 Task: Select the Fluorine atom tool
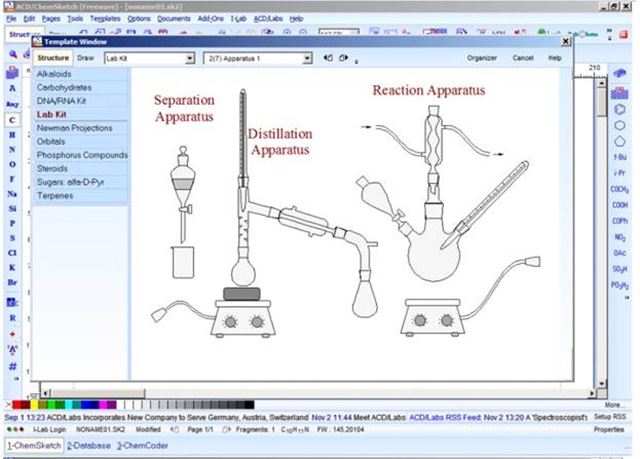[12, 179]
